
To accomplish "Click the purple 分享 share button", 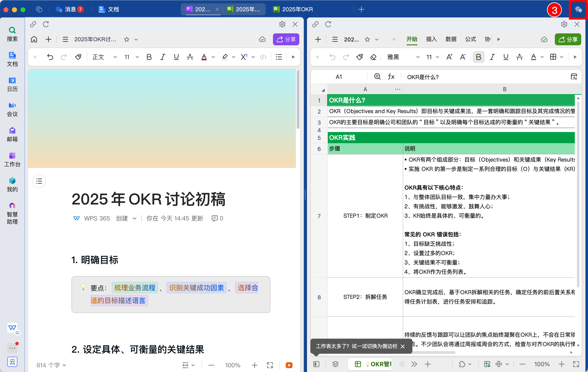I will [x=286, y=39].
